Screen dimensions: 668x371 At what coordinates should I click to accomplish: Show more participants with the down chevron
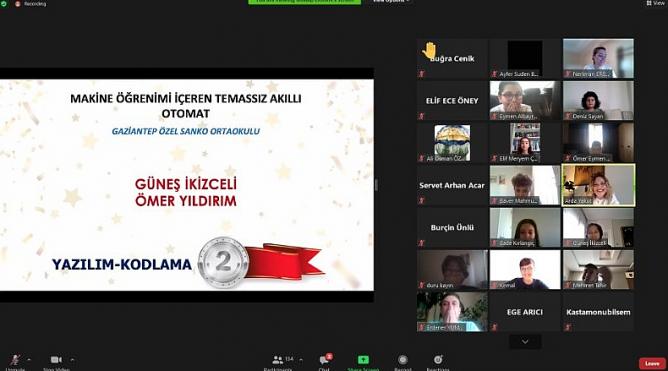[x=525, y=342]
